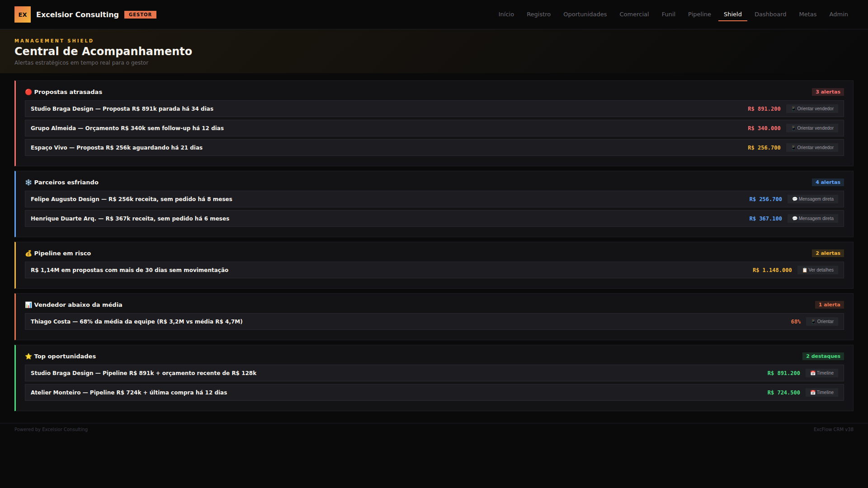Screen dimensions: 868x488
Task: Send Mensagem direta to Felipe Augusto Design
Action: click(813, 199)
